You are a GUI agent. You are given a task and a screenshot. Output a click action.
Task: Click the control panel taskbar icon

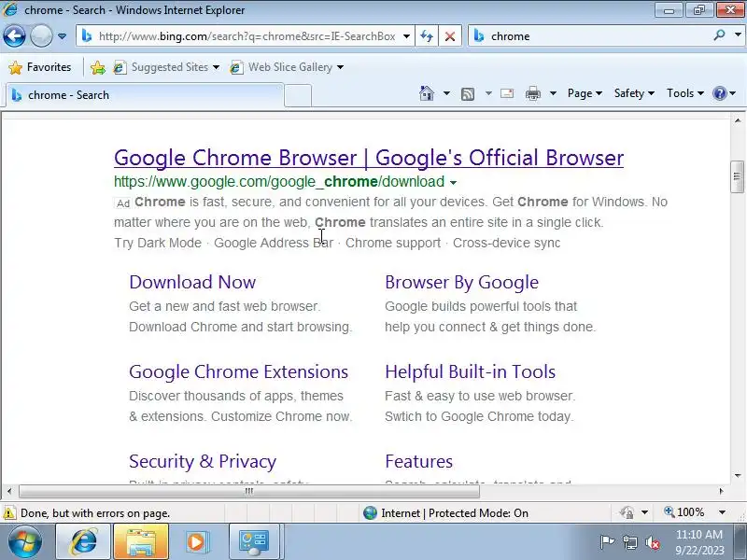(254, 542)
